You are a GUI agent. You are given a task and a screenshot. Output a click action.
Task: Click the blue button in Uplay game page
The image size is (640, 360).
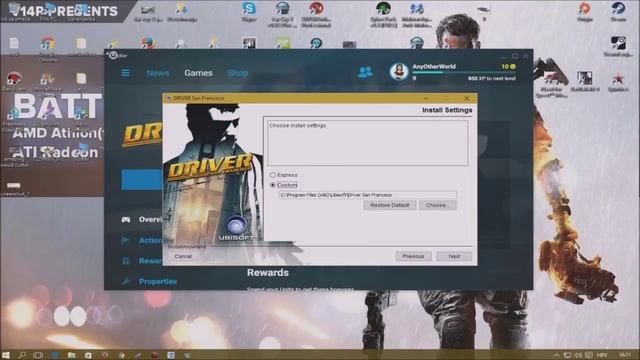142,179
